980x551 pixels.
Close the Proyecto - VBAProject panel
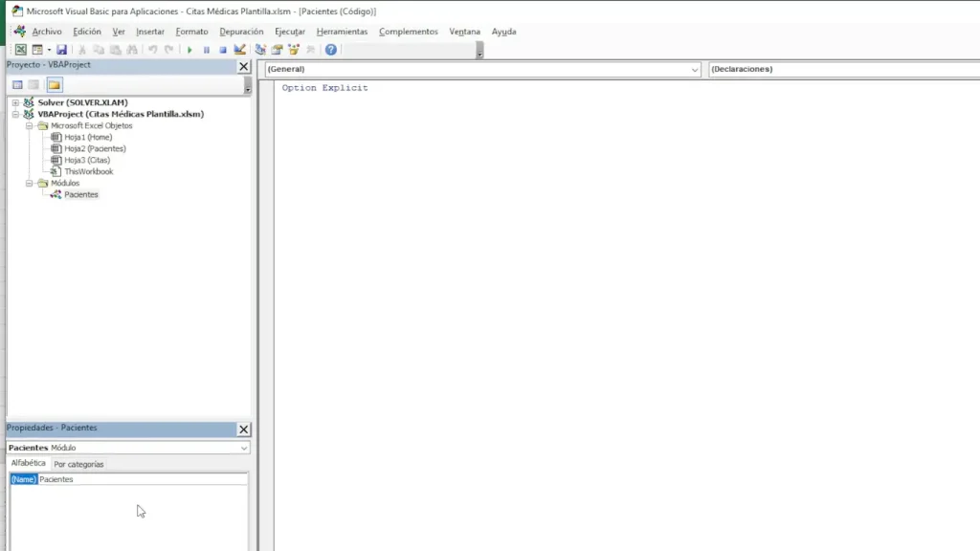(x=244, y=66)
